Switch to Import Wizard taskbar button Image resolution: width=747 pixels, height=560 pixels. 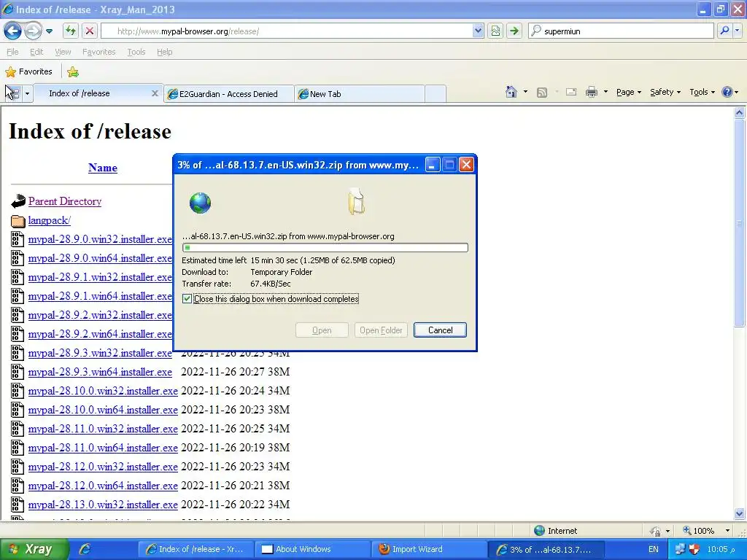(x=429, y=549)
